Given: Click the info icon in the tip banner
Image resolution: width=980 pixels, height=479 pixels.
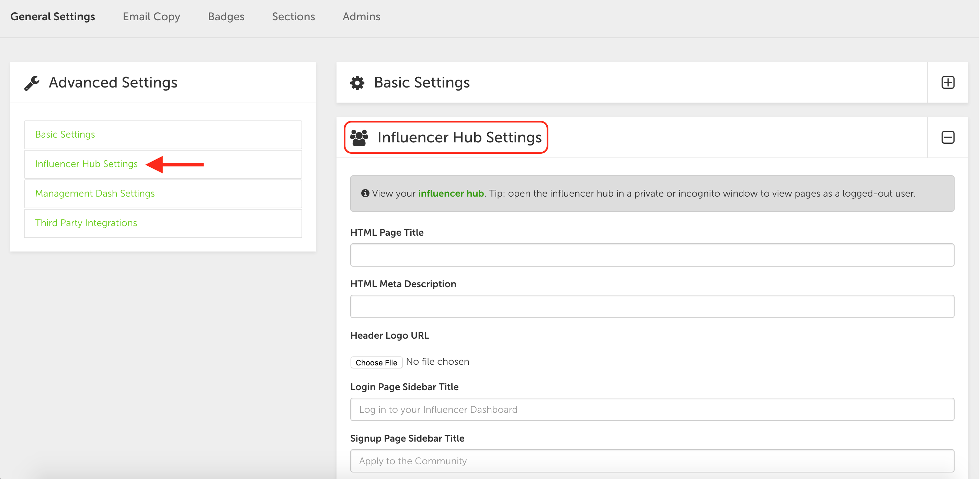Looking at the screenshot, I should click(x=365, y=193).
